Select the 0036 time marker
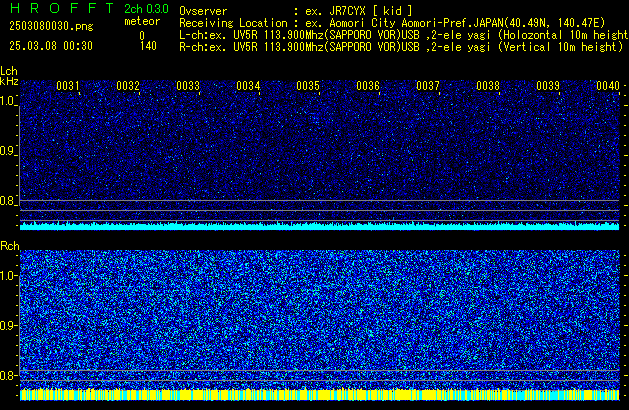The image size is (629, 410). point(368,86)
